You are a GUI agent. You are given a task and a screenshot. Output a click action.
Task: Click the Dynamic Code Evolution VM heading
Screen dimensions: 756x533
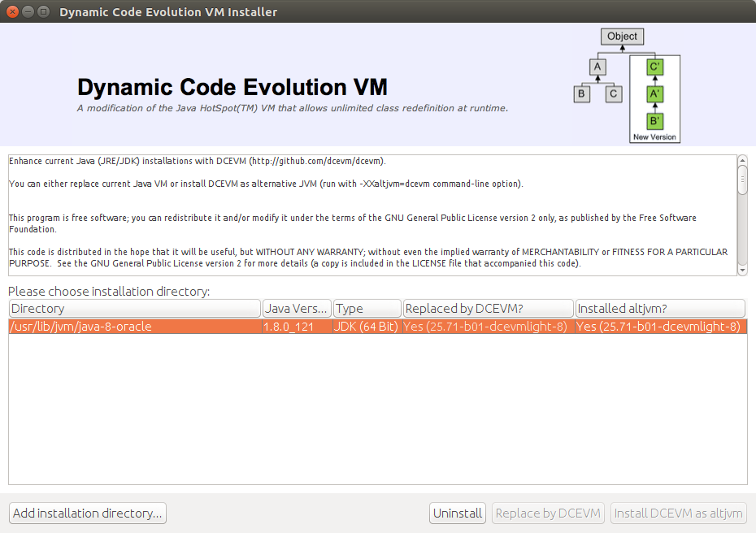point(232,87)
